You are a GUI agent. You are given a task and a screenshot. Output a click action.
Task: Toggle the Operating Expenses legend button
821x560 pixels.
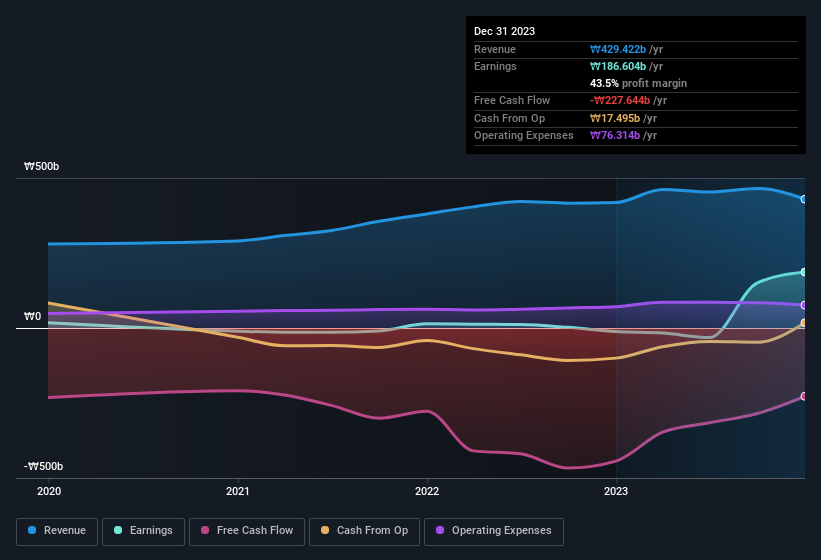[x=494, y=532]
